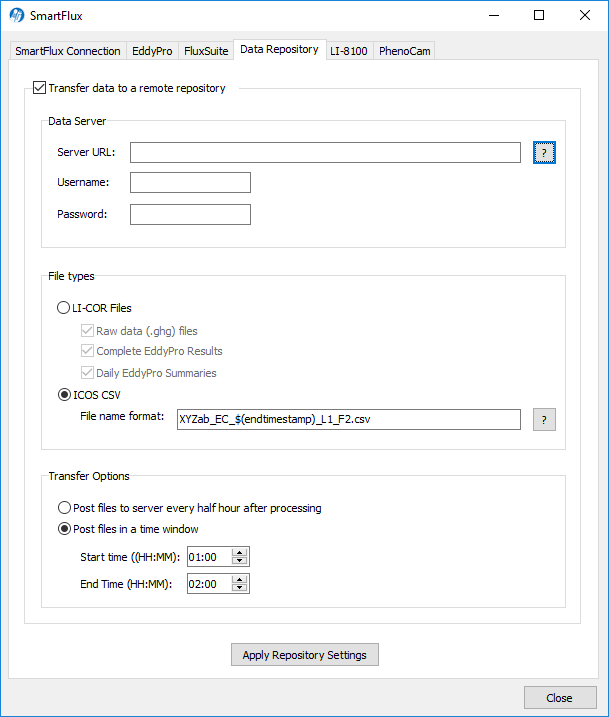
Task: Go to the LI-8100 tab
Action: (x=349, y=51)
